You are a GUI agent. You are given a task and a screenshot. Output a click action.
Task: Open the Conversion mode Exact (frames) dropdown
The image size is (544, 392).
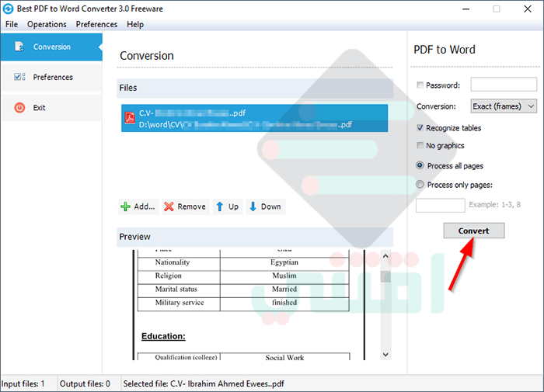(x=504, y=106)
